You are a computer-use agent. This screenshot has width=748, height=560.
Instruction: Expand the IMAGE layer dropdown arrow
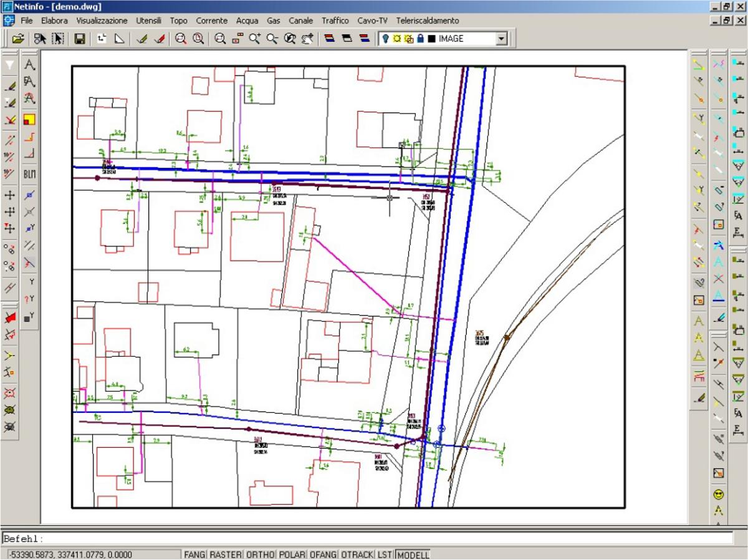pos(501,39)
